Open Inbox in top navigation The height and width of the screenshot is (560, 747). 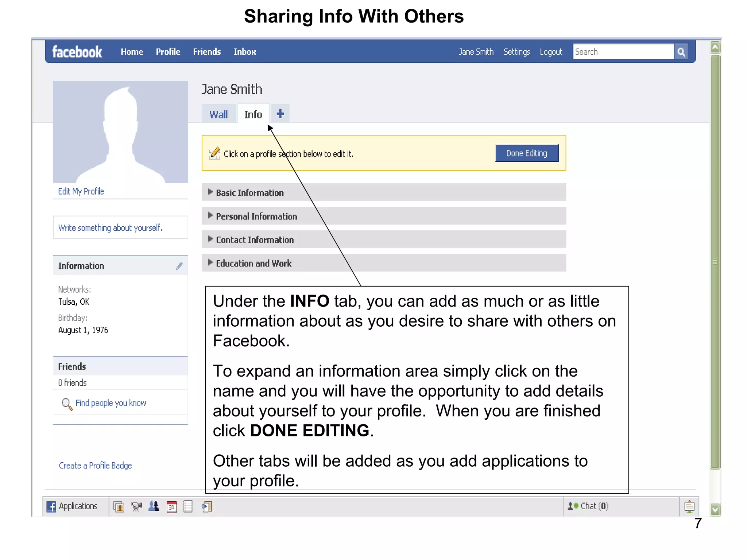[245, 52]
